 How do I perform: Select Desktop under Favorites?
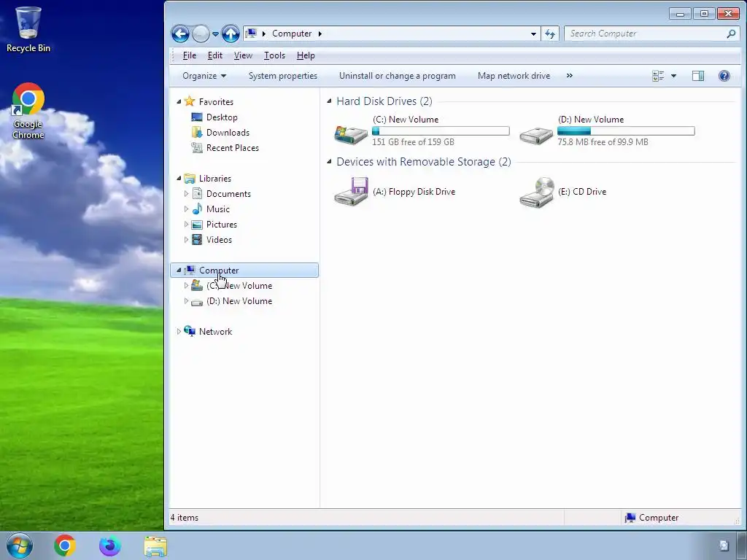222,117
